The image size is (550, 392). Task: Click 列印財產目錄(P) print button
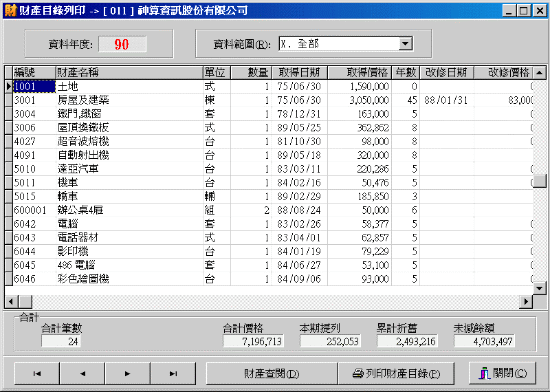coord(396,373)
